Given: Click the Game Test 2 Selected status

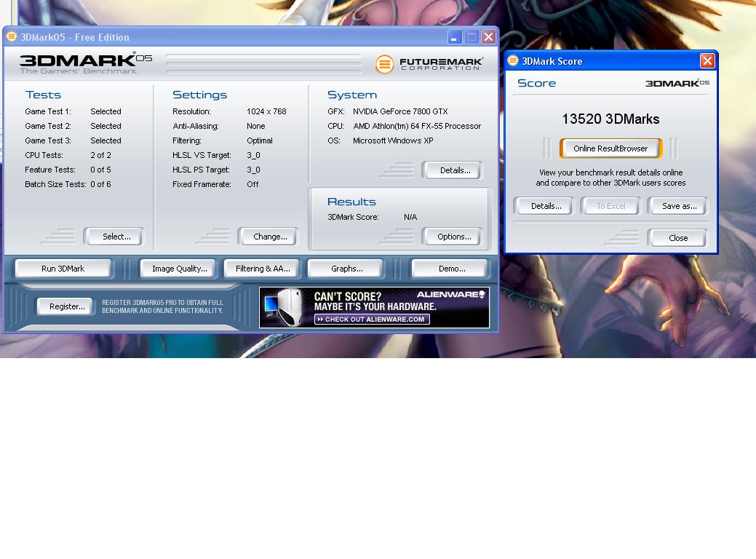Looking at the screenshot, I should click(x=106, y=126).
